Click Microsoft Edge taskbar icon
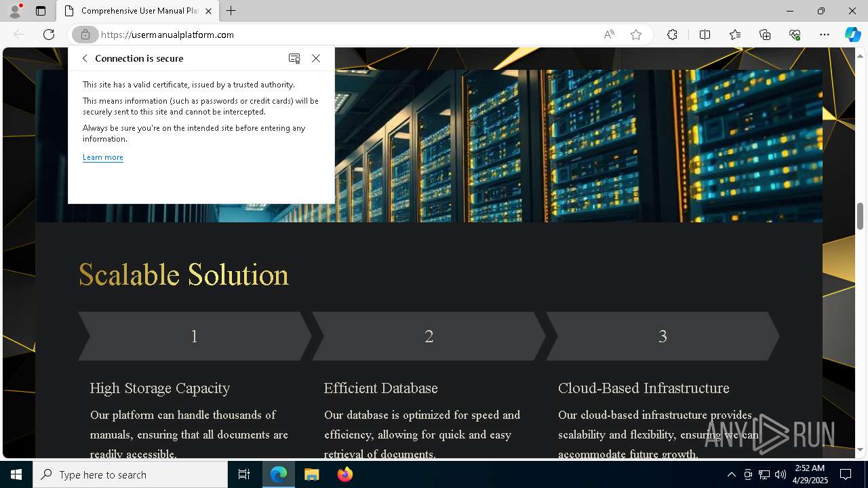The height and width of the screenshot is (488, 868). pos(279,474)
